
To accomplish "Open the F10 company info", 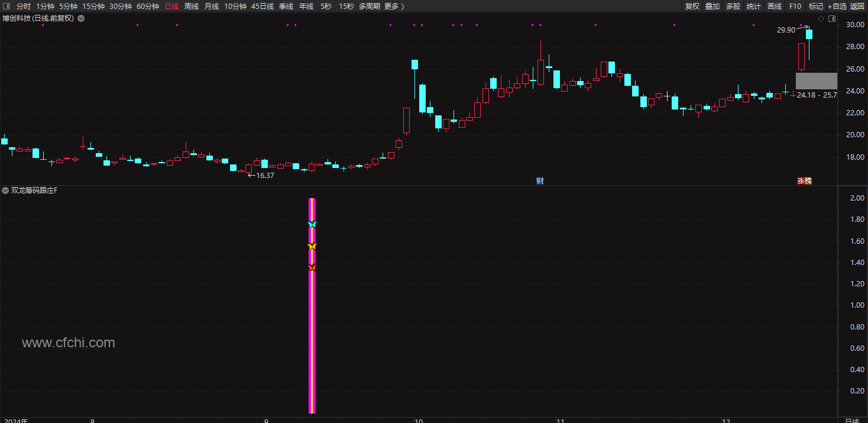I will tap(795, 7).
